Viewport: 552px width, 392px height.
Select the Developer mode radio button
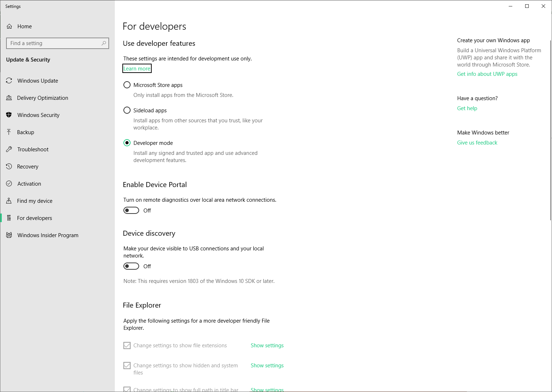tap(127, 143)
